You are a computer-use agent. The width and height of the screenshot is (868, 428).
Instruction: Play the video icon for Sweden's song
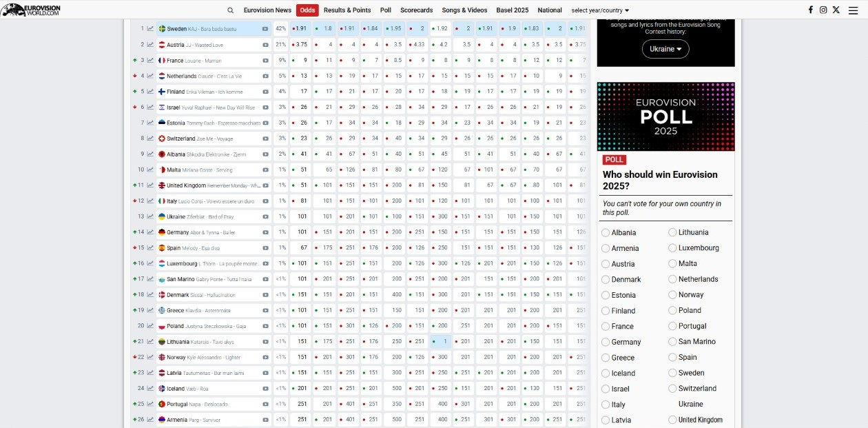[265, 29]
